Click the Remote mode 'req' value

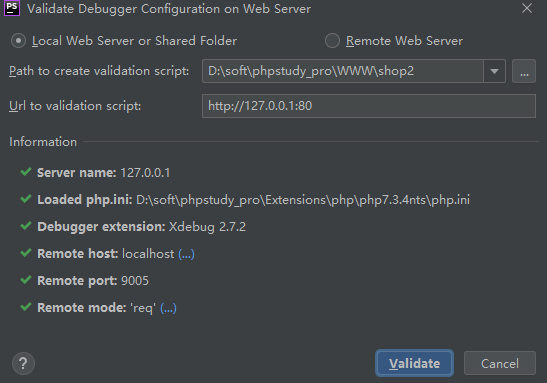coord(143,308)
